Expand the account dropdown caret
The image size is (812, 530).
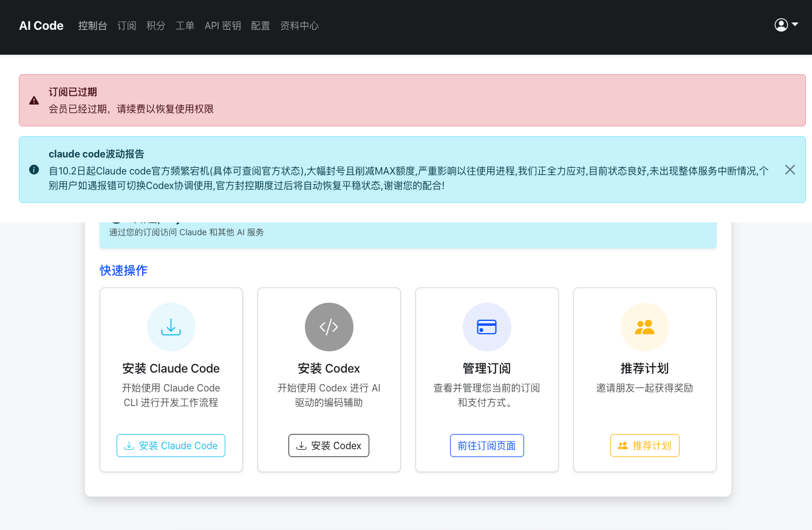[795, 25]
